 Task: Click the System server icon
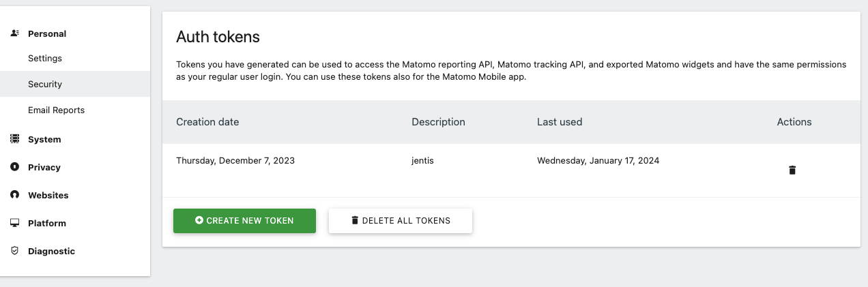[14, 139]
